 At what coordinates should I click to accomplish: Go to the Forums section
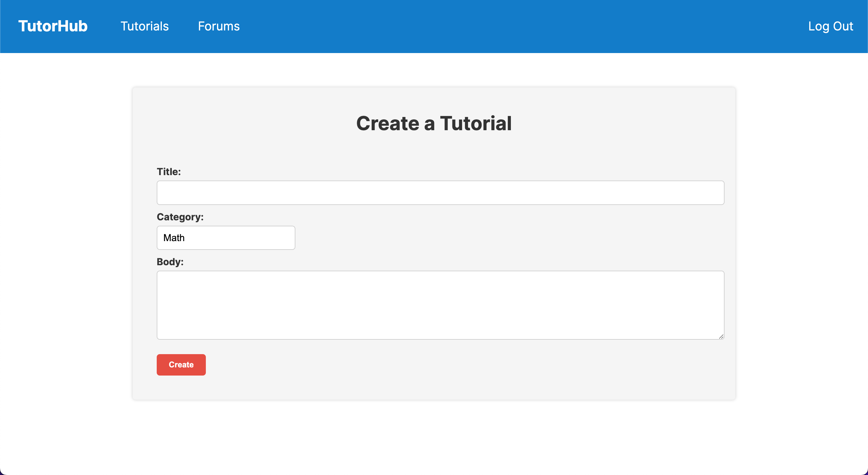pyautogui.click(x=219, y=26)
